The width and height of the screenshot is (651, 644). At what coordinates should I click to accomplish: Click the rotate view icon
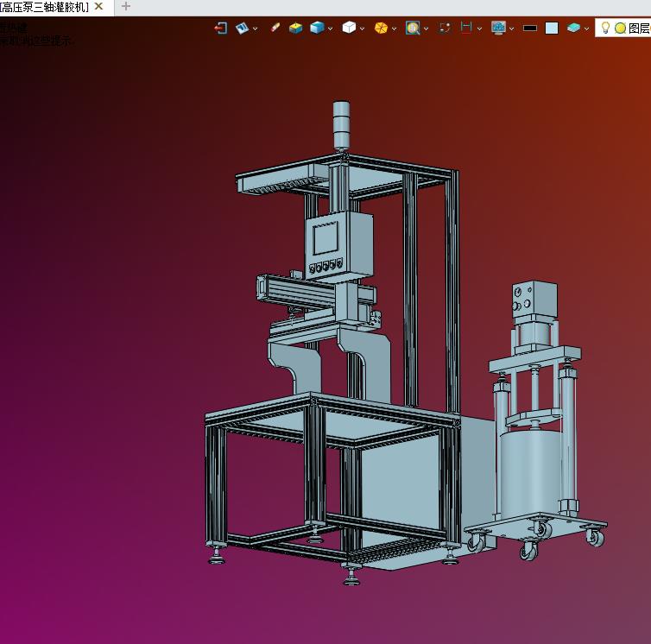pyautogui.click(x=445, y=28)
